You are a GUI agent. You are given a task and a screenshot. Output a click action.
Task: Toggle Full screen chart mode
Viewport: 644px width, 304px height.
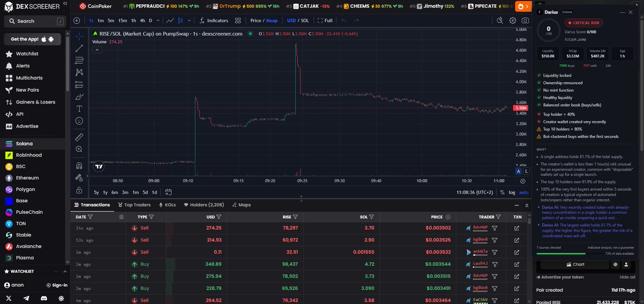[x=325, y=20]
